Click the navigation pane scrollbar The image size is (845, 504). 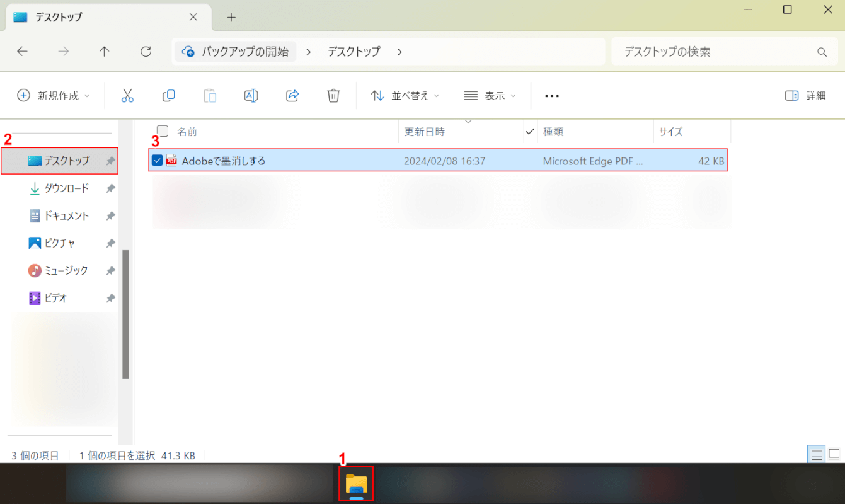coord(125,314)
